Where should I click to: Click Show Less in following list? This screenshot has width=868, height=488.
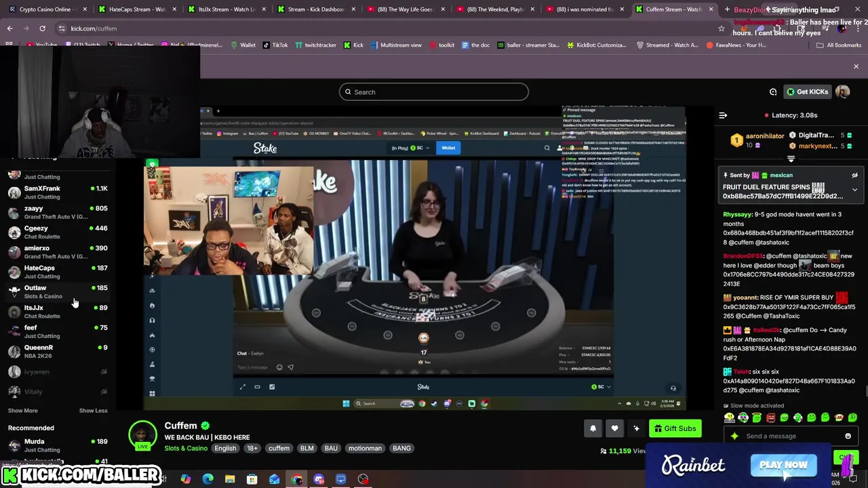(x=93, y=410)
